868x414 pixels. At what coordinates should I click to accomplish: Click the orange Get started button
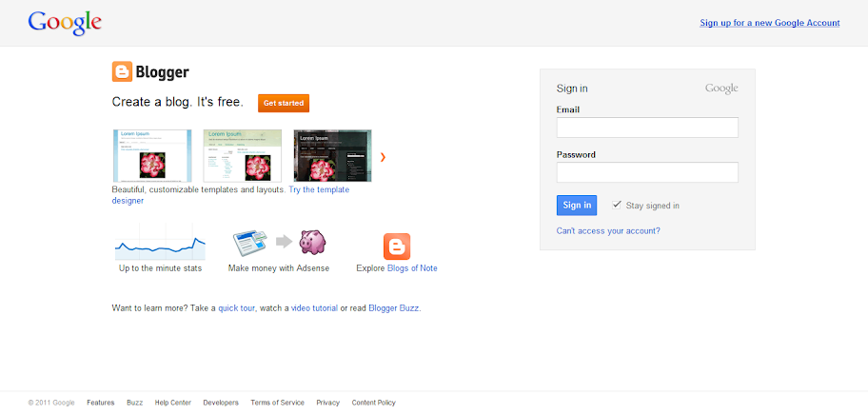284,104
